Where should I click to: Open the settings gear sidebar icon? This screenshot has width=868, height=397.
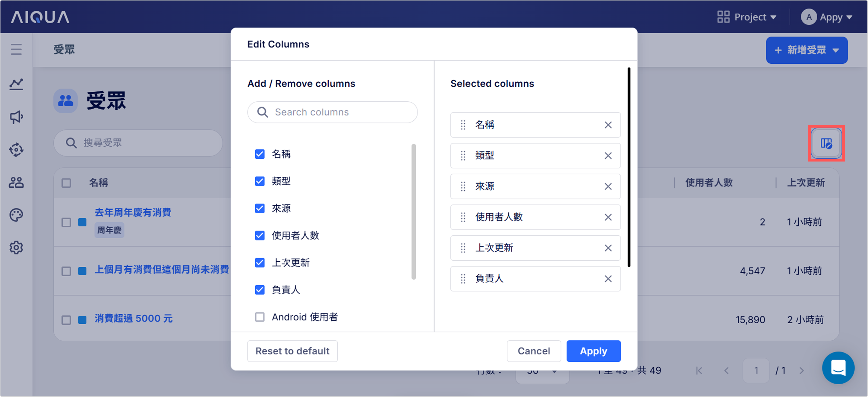point(16,248)
